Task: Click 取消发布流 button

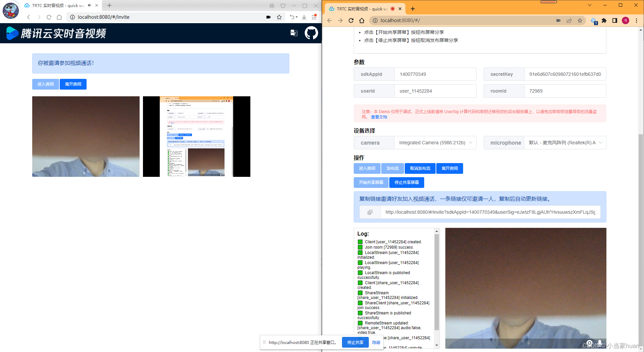Action: (x=420, y=168)
